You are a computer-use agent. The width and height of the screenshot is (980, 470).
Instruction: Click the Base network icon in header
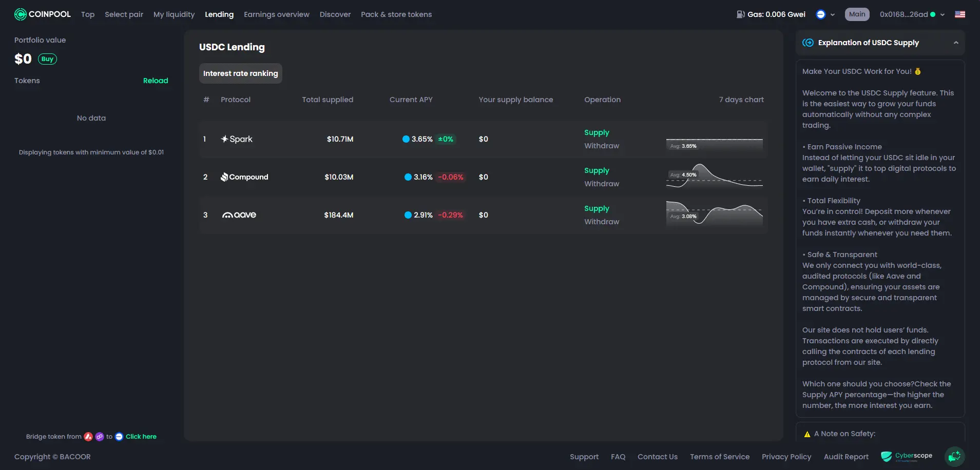pos(820,14)
